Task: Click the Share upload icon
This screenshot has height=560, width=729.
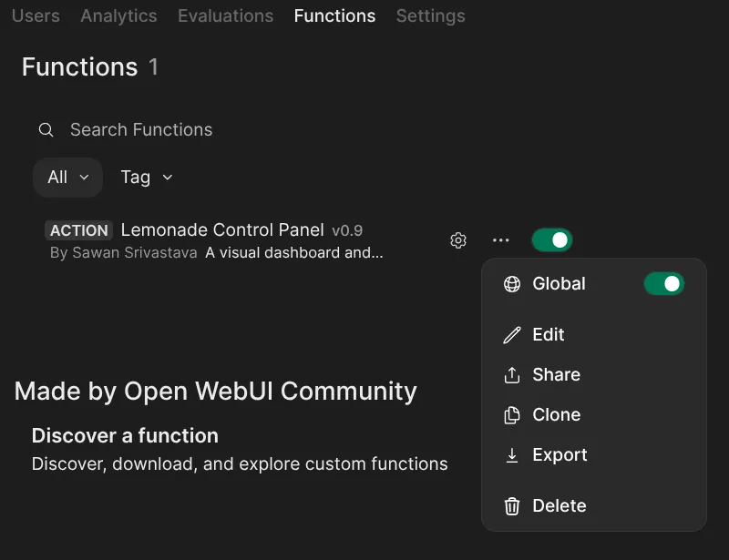Action: (512, 375)
